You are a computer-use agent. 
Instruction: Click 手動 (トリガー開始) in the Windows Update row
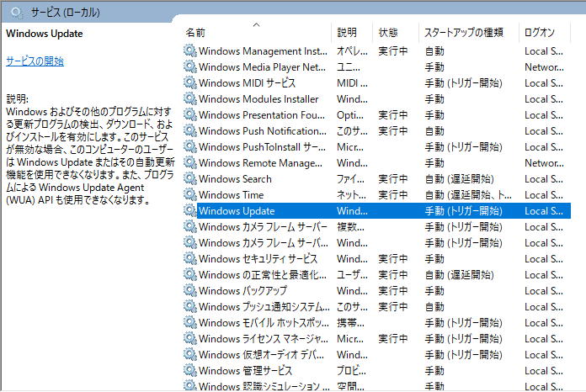463,211
